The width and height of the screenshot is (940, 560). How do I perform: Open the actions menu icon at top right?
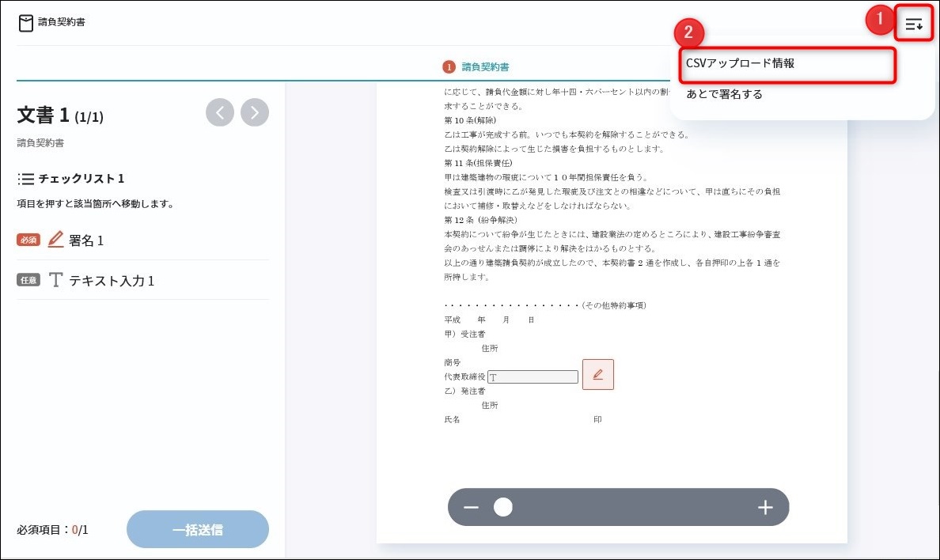[914, 25]
